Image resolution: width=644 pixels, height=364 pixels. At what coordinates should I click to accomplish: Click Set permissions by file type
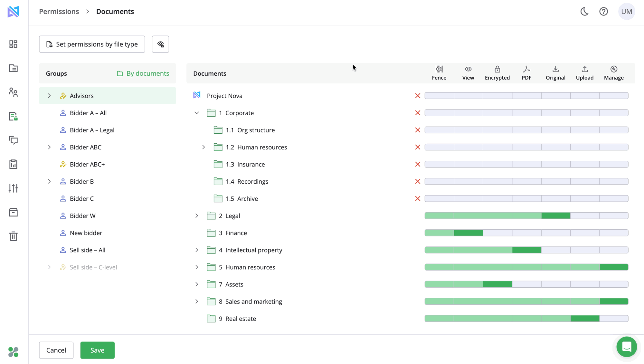tap(92, 44)
